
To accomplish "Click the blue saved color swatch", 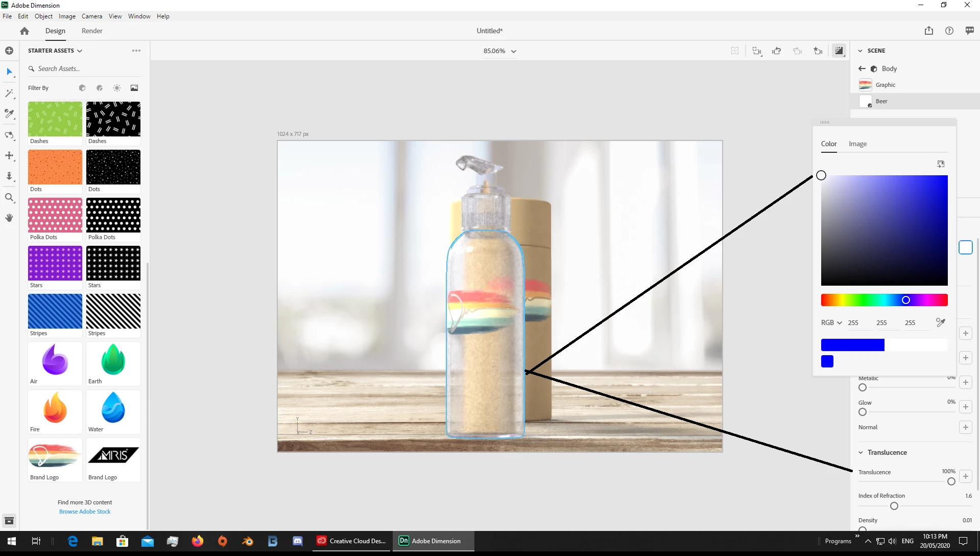I will (827, 361).
